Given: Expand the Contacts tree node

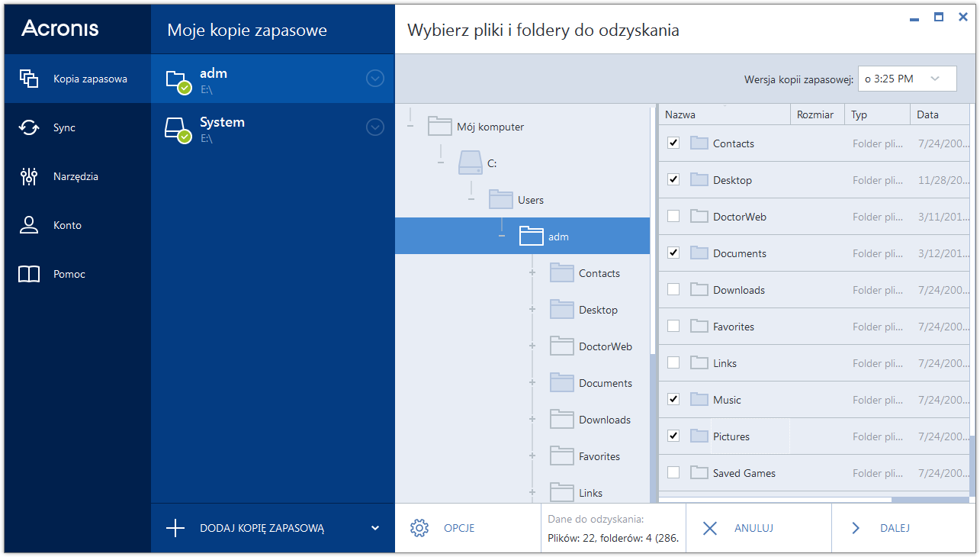Looking at the screenshot, I should 532,272.
